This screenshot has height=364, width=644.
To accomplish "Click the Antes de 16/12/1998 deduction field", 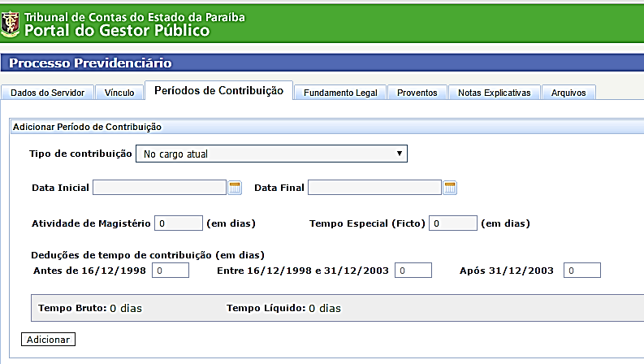I will point(170,270).
